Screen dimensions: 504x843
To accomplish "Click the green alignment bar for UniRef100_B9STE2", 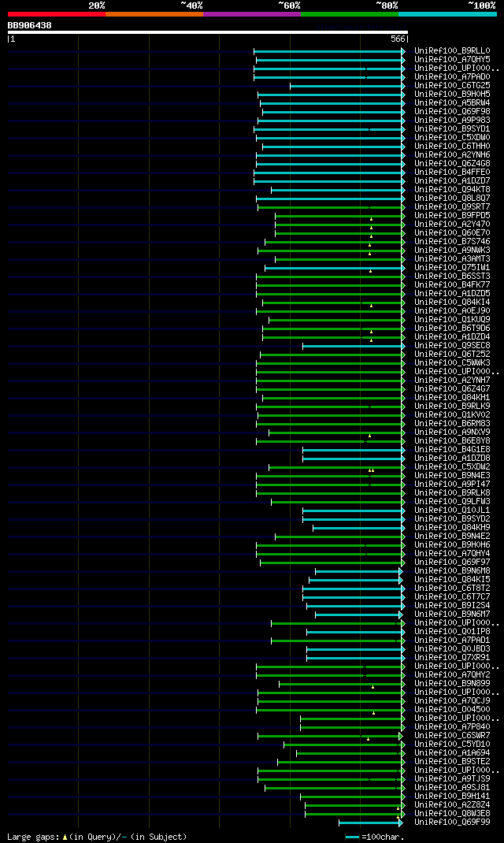I will (x=339, y=762).
